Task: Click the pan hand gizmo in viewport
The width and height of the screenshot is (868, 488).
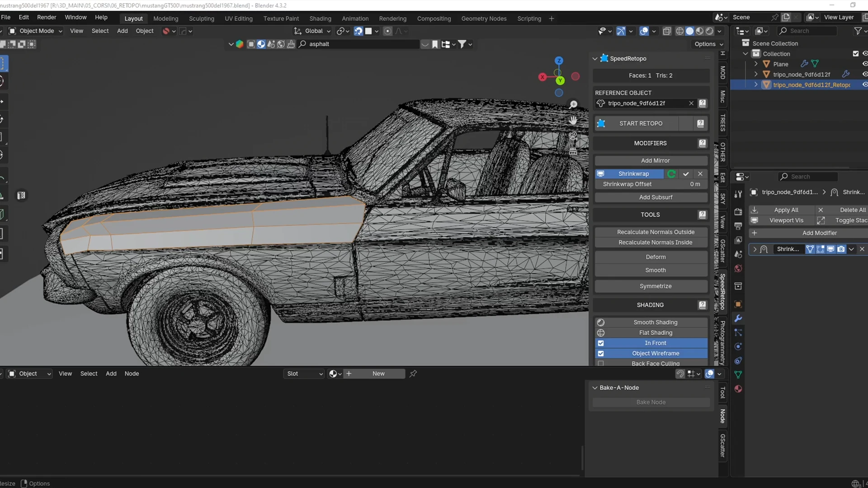Action: pyautogui.click(x=573, y=120)
